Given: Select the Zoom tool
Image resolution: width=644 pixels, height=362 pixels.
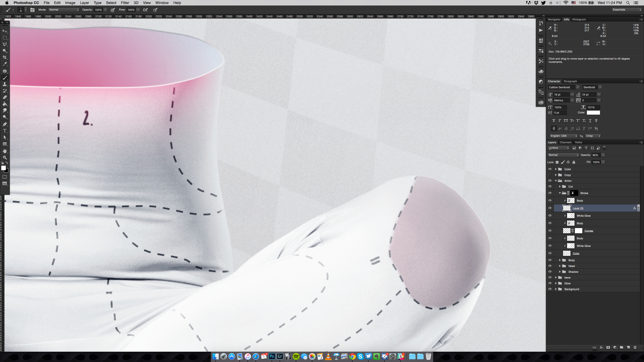Looking at the screenshot, I should 5,158.
